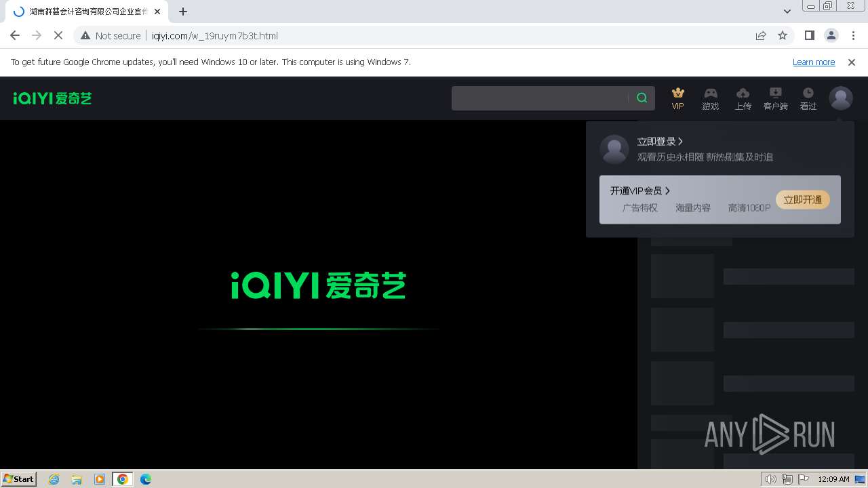Open the Windows Start button
The width and height of the screenshot is (868, 488).
(x=19, y=479)
